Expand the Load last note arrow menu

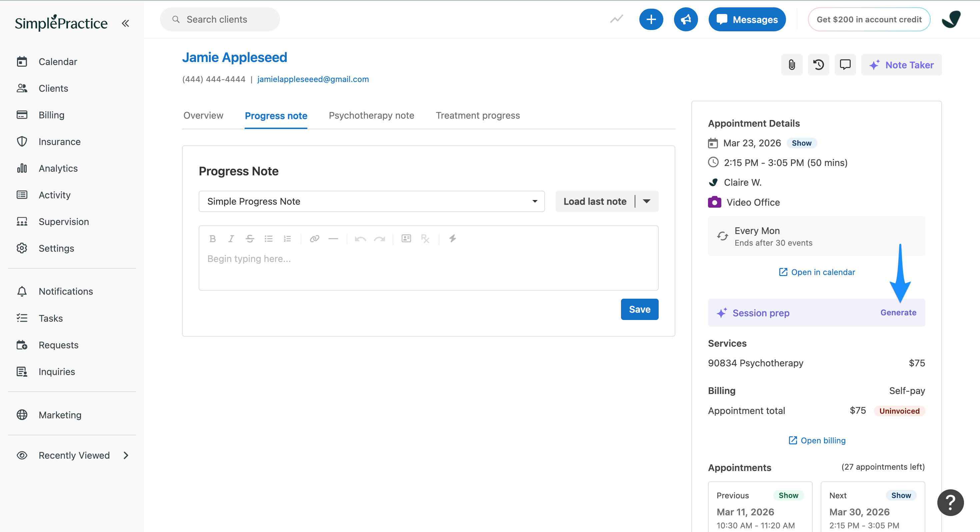646,201
